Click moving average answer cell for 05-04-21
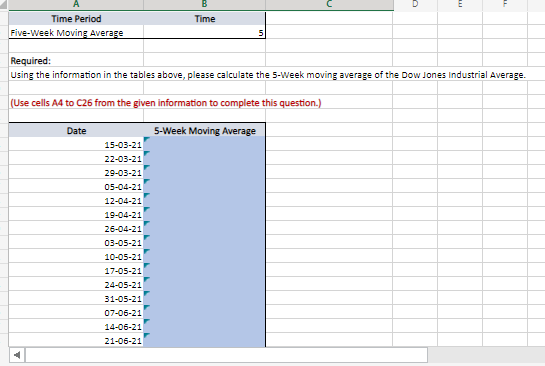545x366 pixels. point(204,186)
